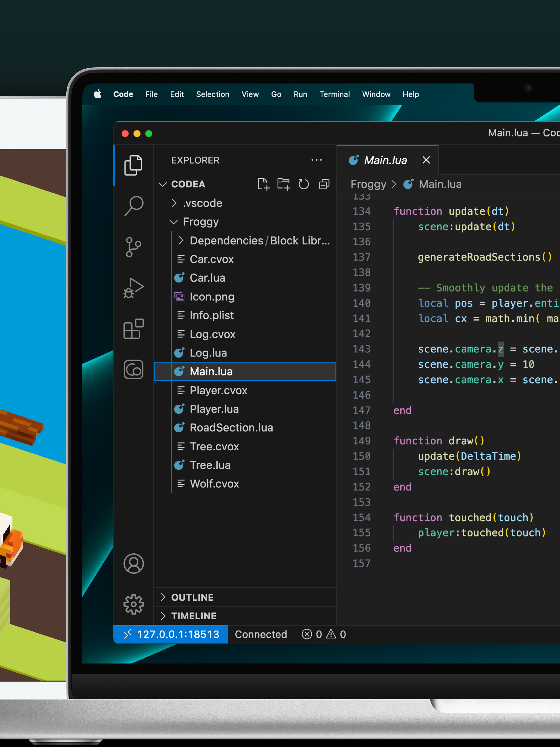Open the Terminal menu
Viewport: 560px width, 747px height.
tap(334, 94)
